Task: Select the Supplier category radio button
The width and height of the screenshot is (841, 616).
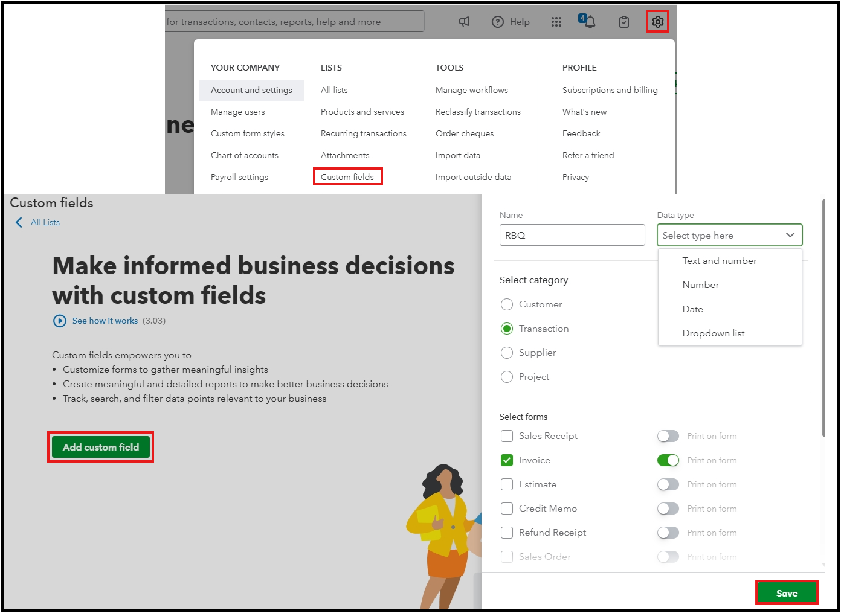Action: coord(507,353)
